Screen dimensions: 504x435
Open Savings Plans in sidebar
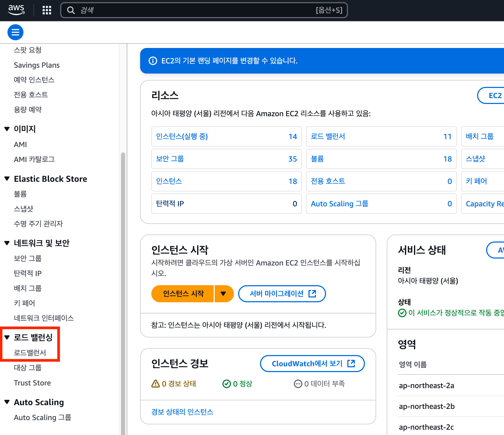[37, 65]
